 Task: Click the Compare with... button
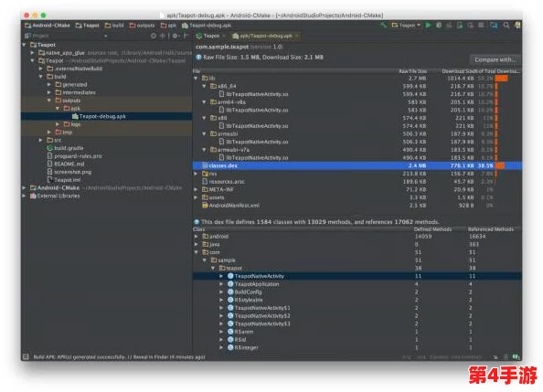tap(495, 59)
